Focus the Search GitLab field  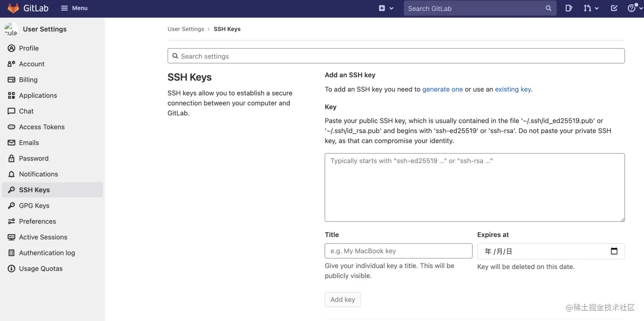coord(480,8)
